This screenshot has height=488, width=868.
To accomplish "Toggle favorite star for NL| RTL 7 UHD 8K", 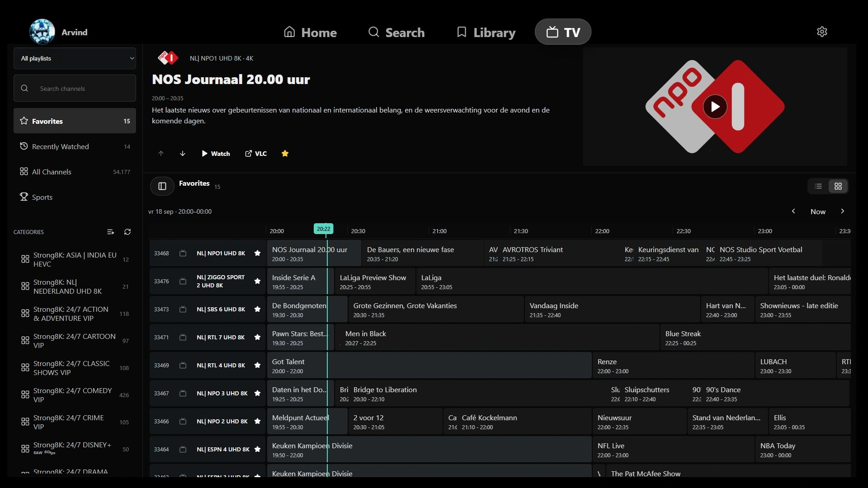I will (x=257, y=337).
